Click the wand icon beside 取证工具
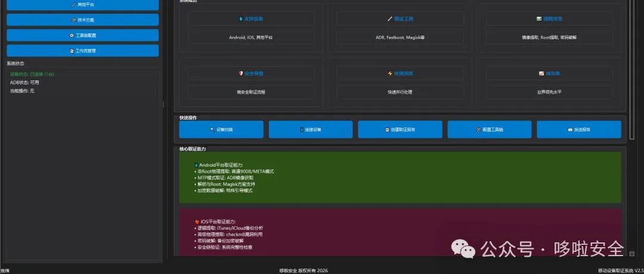 tap(390, 19)
